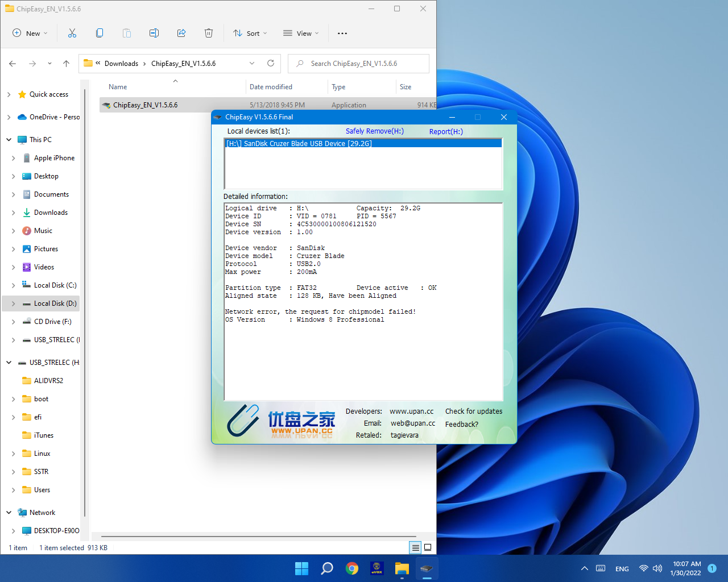Select the Linux folder in tree
728x582 pixels.
coord(42,454)
